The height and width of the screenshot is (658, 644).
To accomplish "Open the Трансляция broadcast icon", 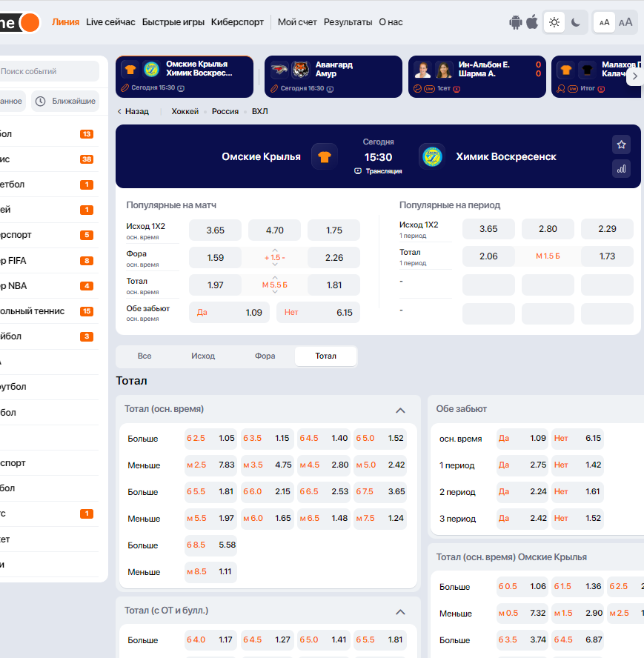I will point(358,171).
